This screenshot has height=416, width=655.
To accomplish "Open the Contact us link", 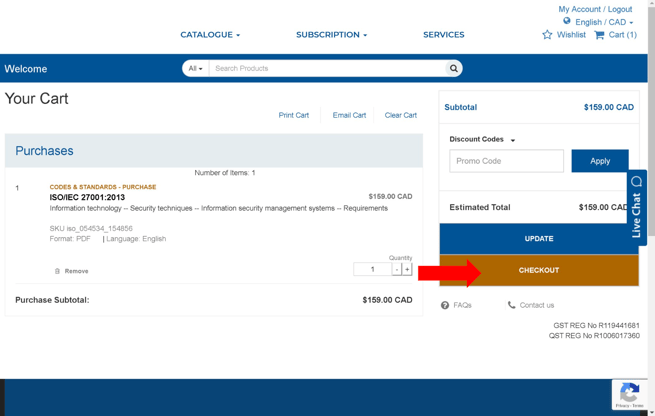I will click(x=537, y=305).
